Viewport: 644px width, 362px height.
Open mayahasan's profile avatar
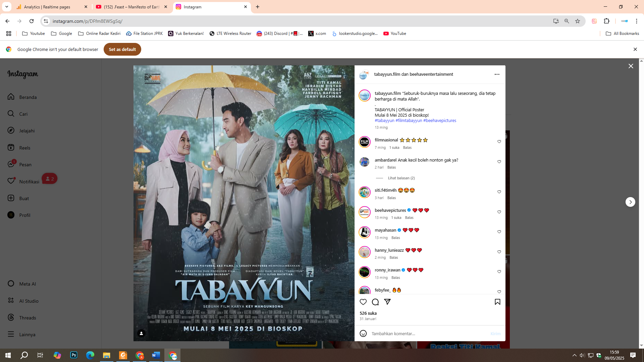364,232
